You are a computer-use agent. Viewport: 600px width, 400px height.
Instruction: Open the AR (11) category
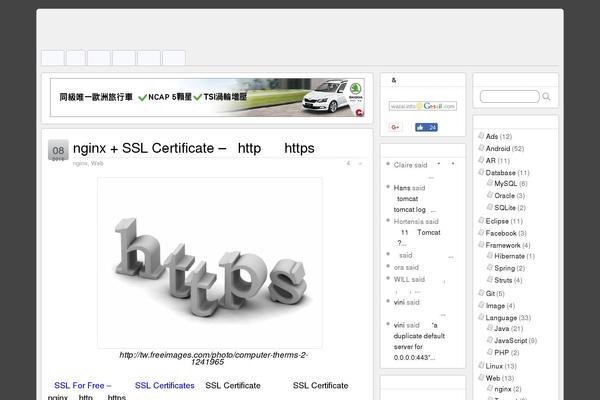[x=497, y=161]
